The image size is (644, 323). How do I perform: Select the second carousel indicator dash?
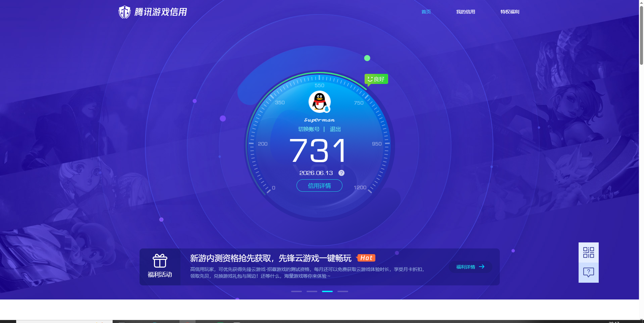(x=312, y=291)
